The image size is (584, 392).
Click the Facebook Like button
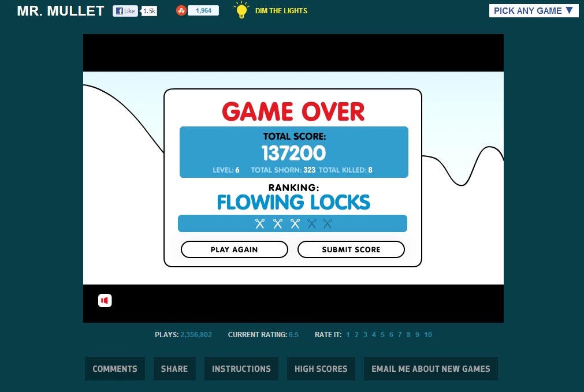click(x=125, y=11)
